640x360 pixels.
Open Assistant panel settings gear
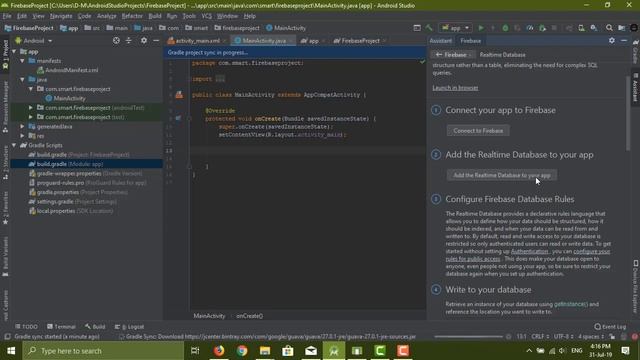611,40
